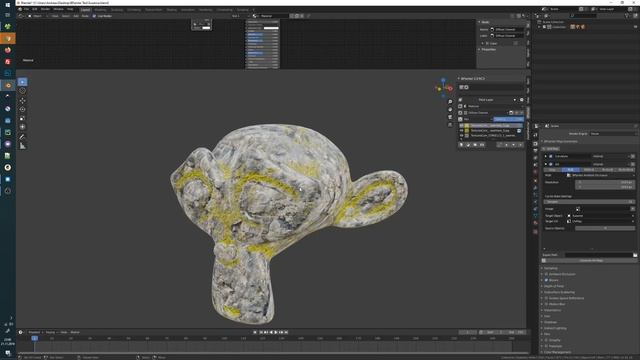Open the Keying menu in timeline
This screenshot has height=360, width=640.
(x=50, y=333)
